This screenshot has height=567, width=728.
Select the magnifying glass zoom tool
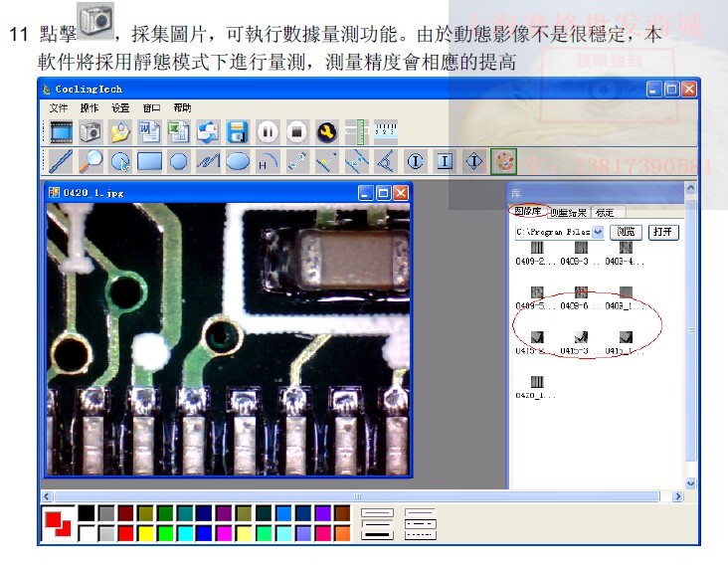tap(91, 161)
